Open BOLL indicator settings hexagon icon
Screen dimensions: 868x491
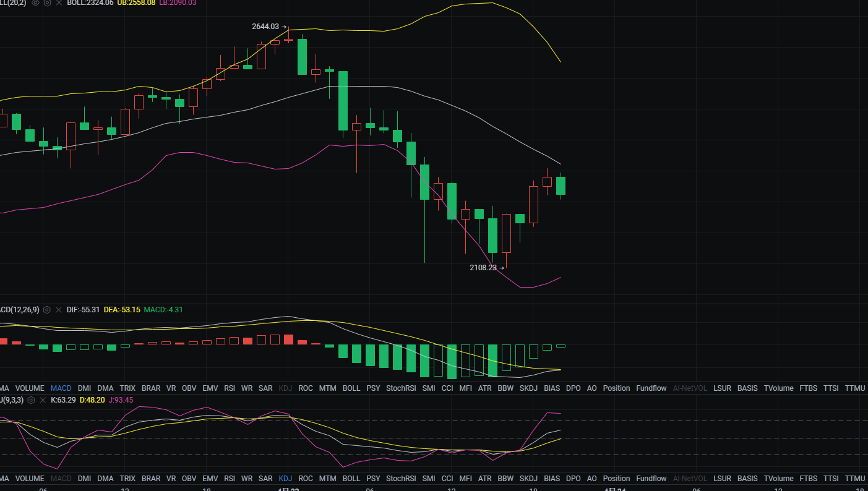[x=47, y=2]
